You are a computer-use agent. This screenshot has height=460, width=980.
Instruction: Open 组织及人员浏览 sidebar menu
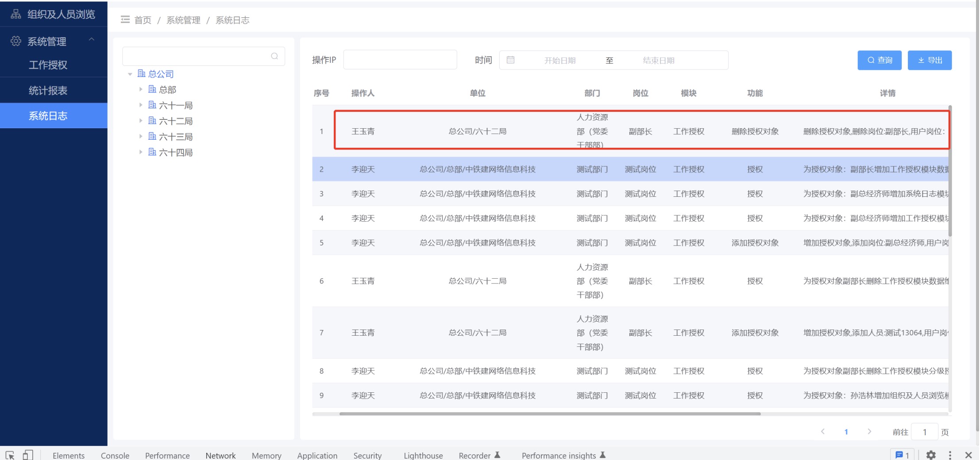point(54,14)
